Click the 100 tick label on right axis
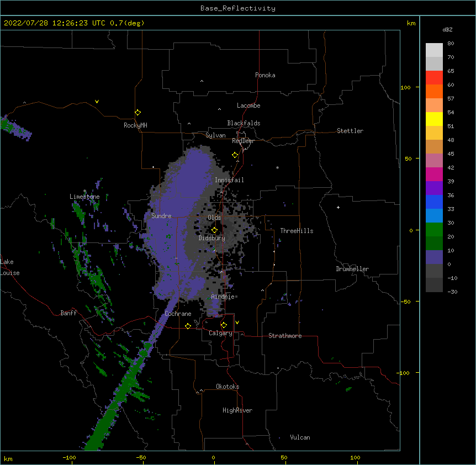Viewport: 476px width, 465px height. 405,87
